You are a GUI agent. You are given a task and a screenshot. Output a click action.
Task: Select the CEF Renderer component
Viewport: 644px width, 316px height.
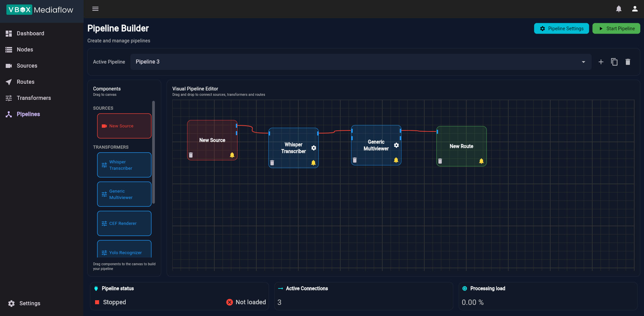coord(124,224)
